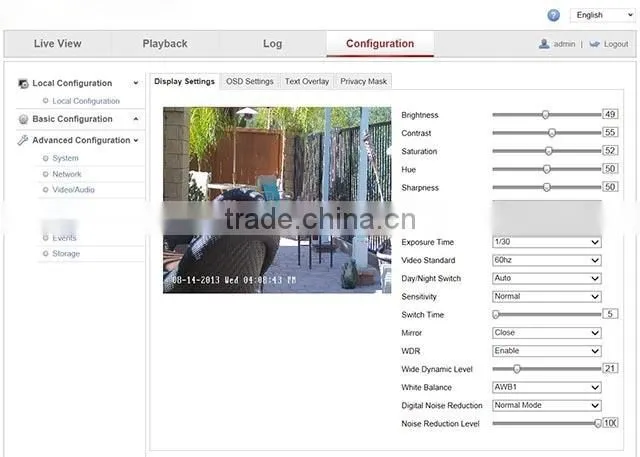Collapse the Advanced Configuration section arrow
The height and width of the screenshot is (457, 640).
[136, 140]
